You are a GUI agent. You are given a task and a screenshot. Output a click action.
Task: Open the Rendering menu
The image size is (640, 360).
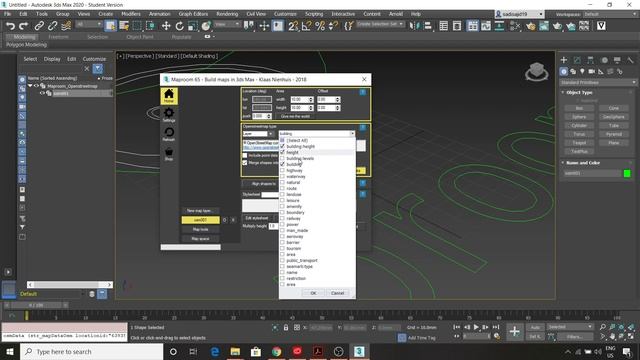[227, 14]
